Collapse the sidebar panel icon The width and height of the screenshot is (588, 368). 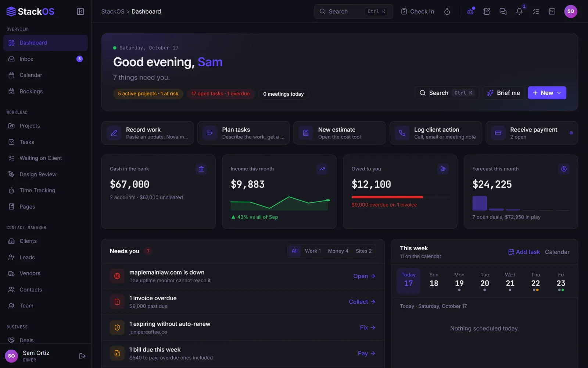tap(80, 11)
